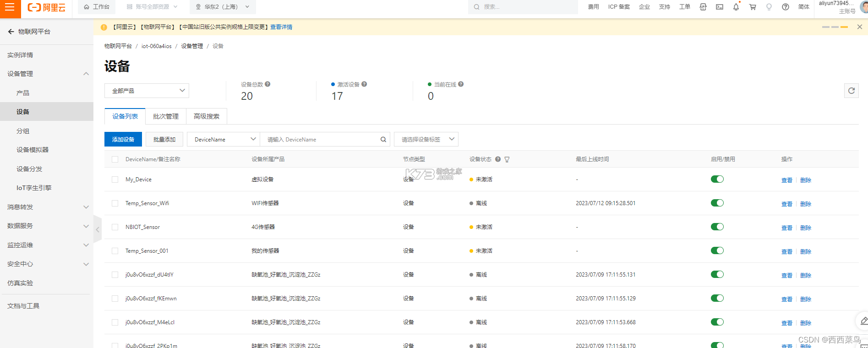Toggle the Temp_Sensor_Wifi enable switch
This screenshot has width=868, height=348.
pos(717,203)
